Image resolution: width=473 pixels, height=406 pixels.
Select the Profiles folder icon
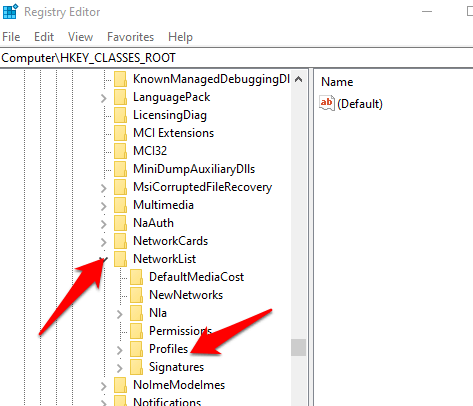click(136, 349)
